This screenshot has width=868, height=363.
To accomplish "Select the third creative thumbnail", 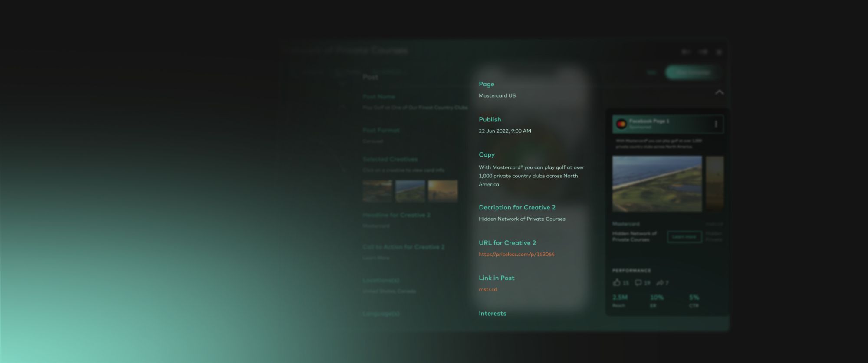I will (443, 191).
